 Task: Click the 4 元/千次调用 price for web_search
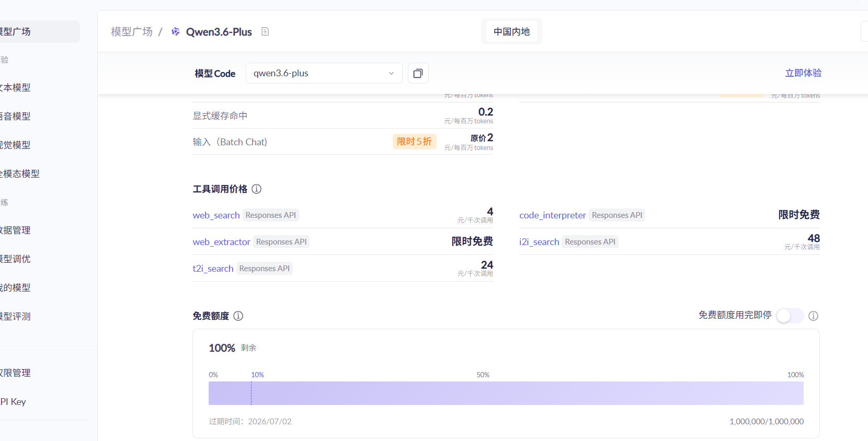point(475,215)
